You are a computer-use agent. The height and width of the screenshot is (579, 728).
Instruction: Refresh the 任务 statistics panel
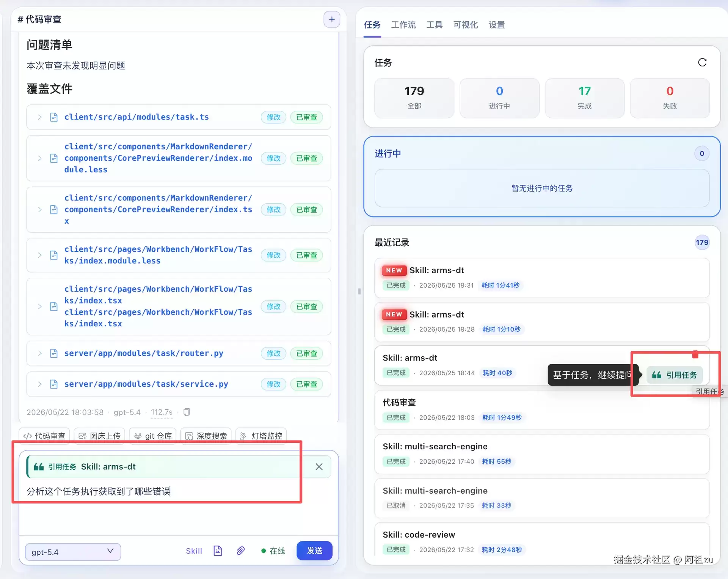[x=702, y=63]
